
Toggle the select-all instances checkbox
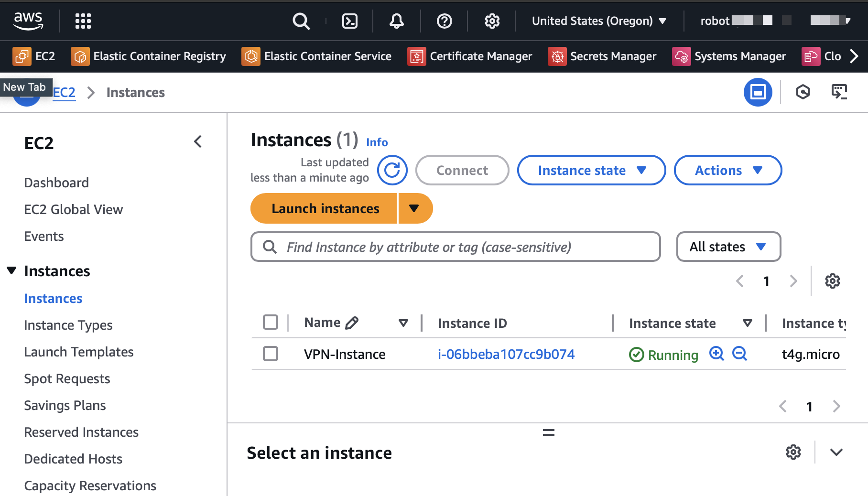pos(271,322)
